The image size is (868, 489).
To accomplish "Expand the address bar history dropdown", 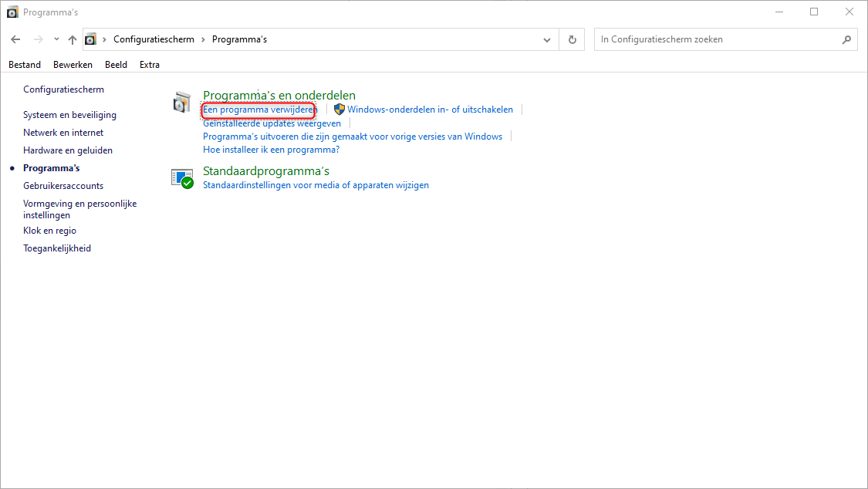I will 547,40.
